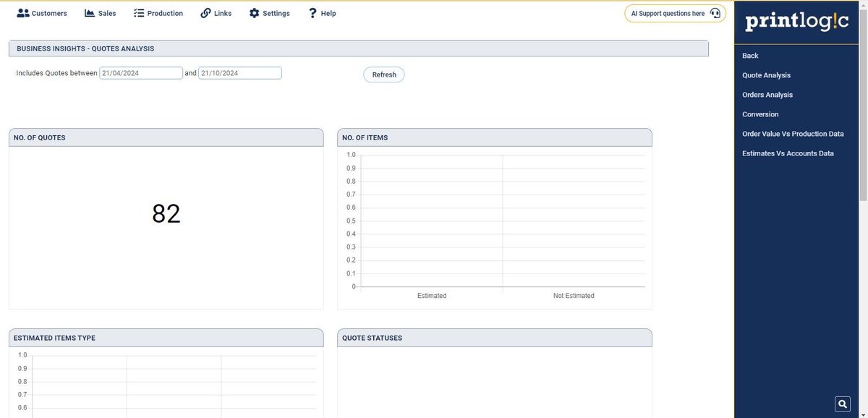The width and height of the screenshot is (868, 418).
Task: Click the Estimated axis label
Action: (x=432, y=296)
